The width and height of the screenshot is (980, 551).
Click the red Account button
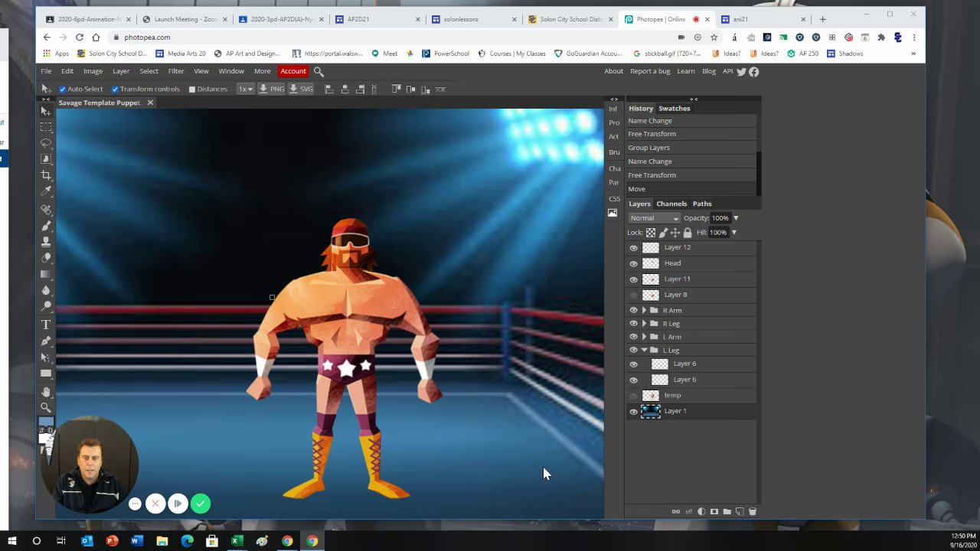point(293,71)
